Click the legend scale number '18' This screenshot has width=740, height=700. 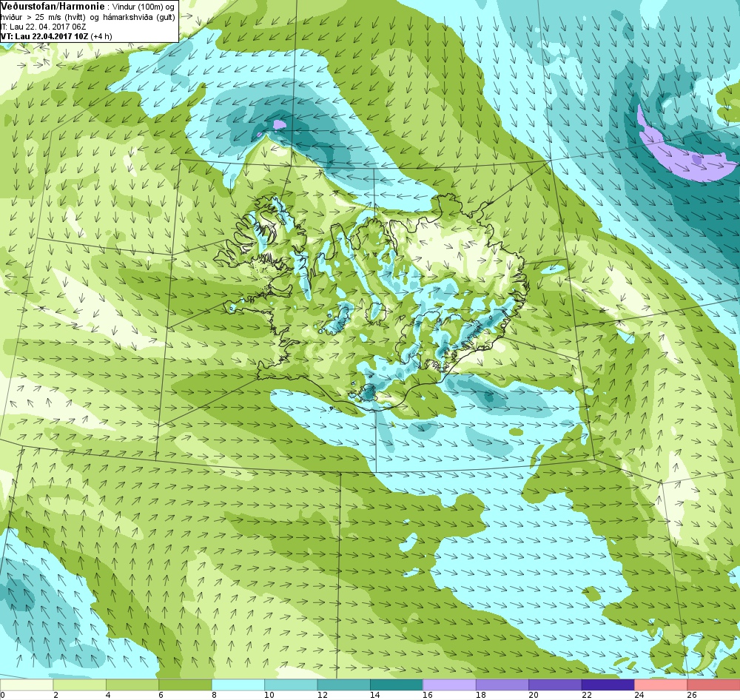480,695
